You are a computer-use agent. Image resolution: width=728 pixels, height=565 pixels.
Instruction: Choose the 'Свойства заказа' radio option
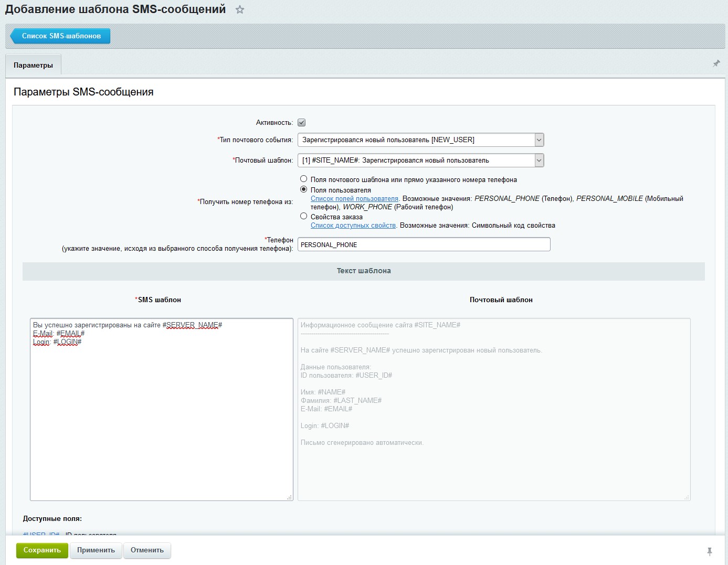303,216
